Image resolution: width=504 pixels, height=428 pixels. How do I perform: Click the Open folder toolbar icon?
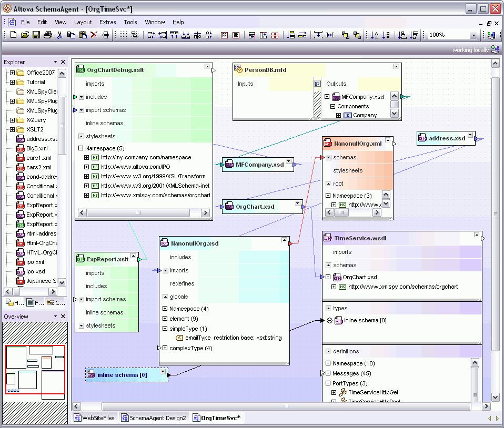tap(25, 35)
